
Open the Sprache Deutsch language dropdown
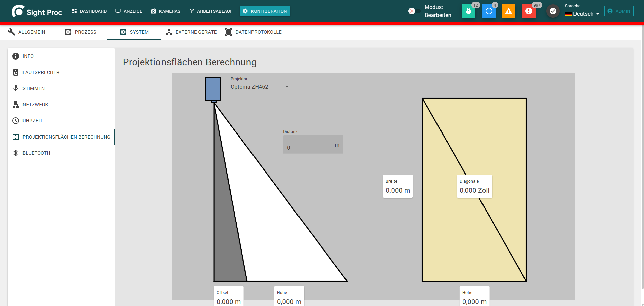coord(583,14)
